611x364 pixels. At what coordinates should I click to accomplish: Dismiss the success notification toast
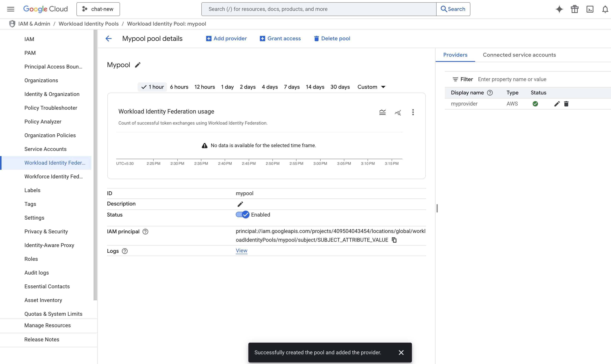click(401, 353)
